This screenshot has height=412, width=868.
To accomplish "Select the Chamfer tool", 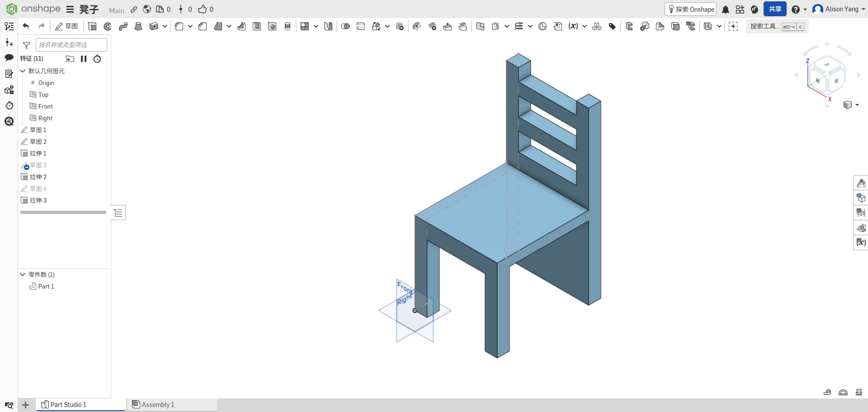I will tap(203, 26).
